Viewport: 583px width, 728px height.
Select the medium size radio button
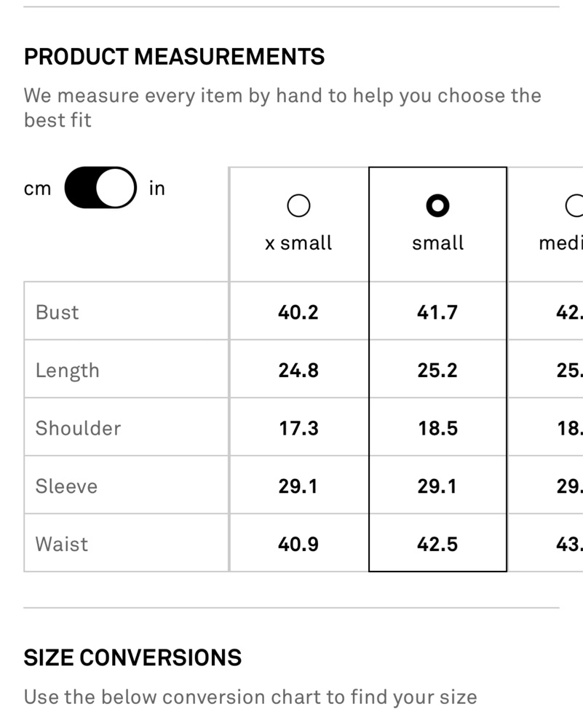pos(575,206)
